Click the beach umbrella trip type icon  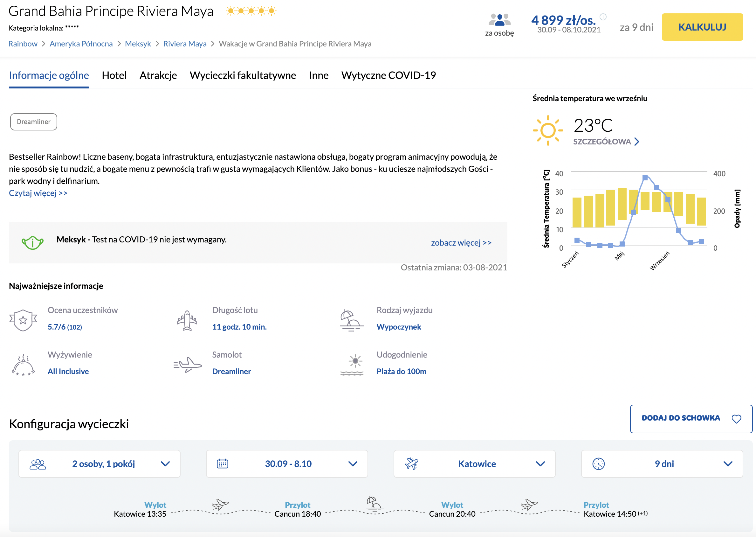(352, 320)
